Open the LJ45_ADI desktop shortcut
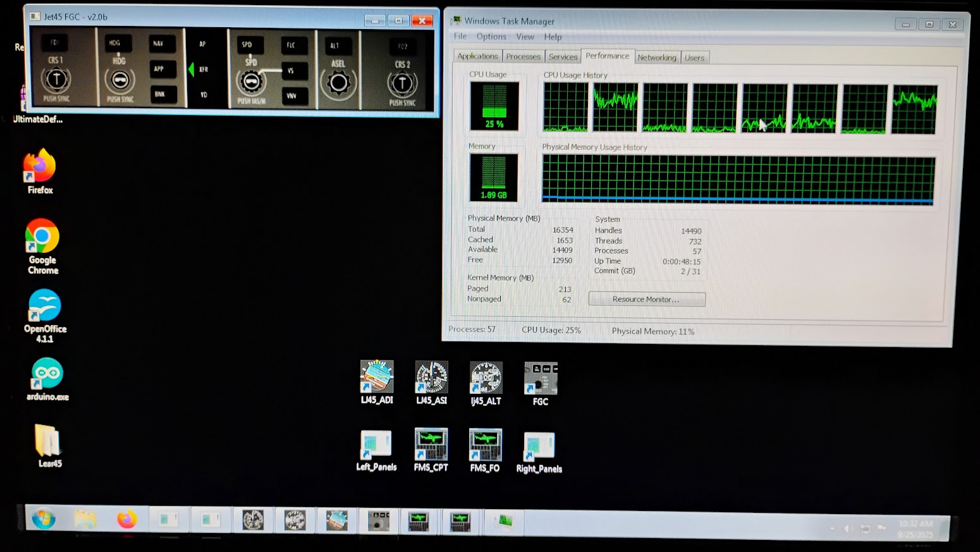Viewport: 980px width, 552px height. [377, 377]
